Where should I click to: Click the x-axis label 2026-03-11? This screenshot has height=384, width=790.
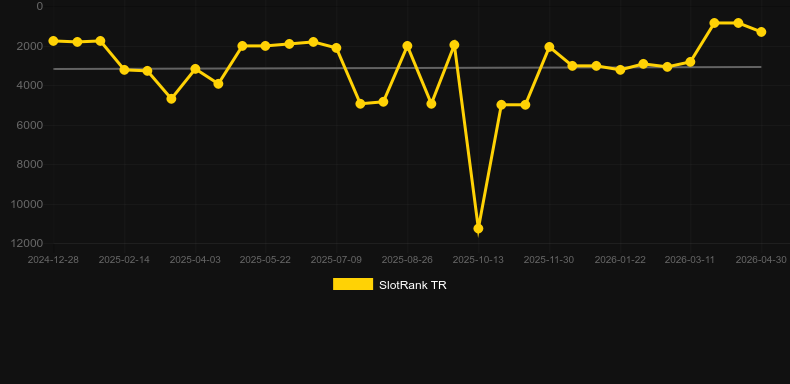690,260
